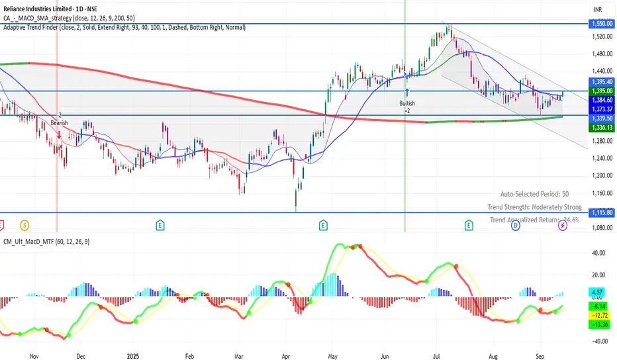This screenshot has width=617, height=364.
Task: Click the 1,339.50 horizontal line label
Action: pyautogui.click(x=602, y=118)
